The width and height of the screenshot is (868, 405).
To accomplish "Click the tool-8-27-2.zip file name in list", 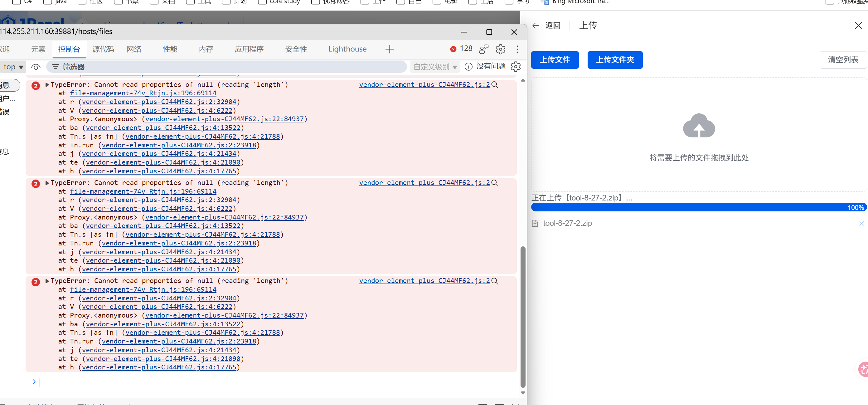I will tap(567, 223).
